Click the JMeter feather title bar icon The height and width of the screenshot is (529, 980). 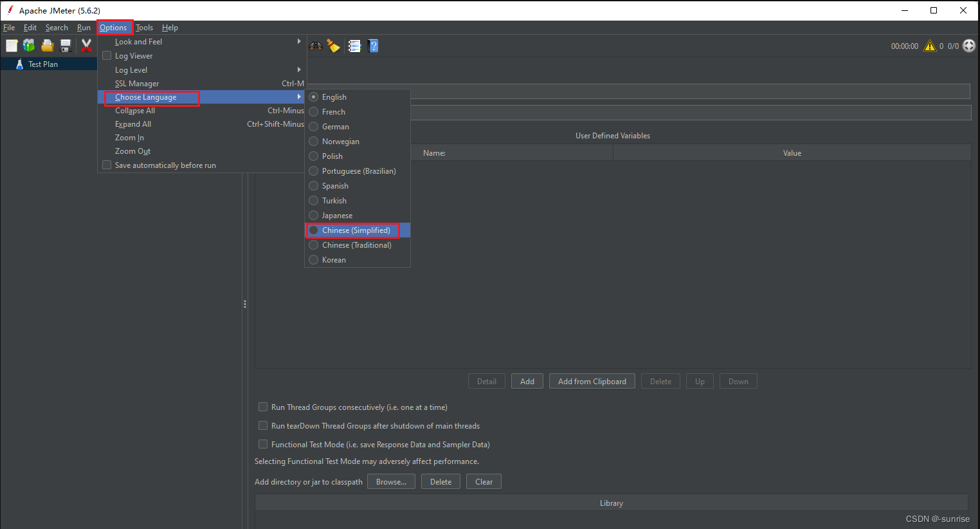click(10, 10)
